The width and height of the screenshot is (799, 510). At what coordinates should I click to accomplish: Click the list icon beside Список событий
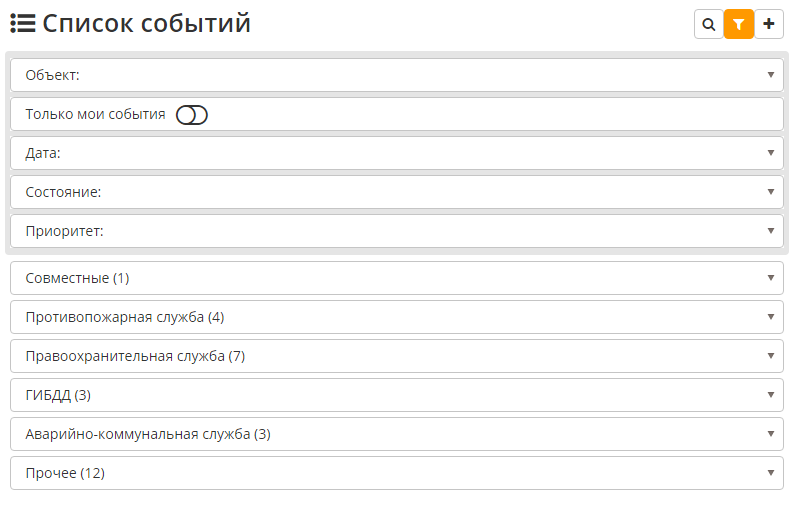23,23
